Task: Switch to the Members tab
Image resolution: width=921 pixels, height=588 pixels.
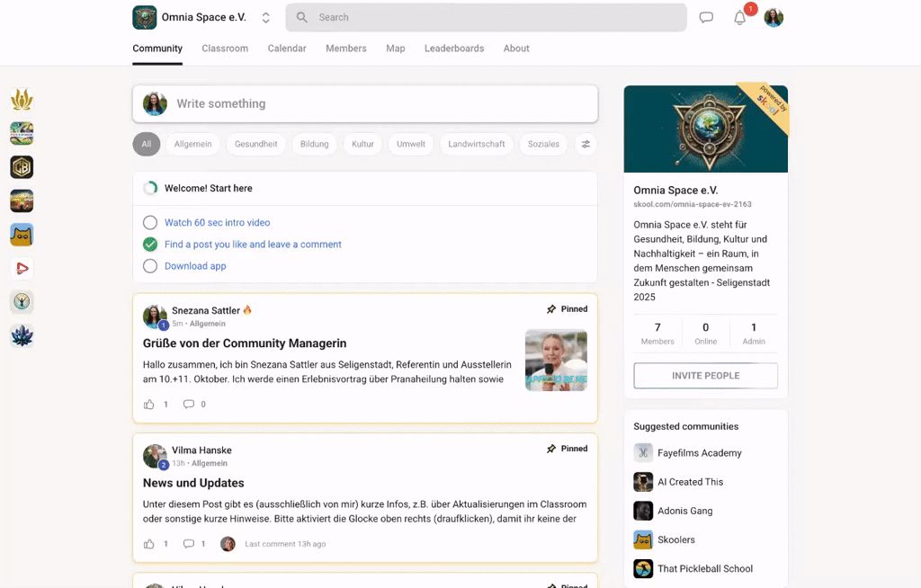Action: pyautogui.click(x=346, y=49)
